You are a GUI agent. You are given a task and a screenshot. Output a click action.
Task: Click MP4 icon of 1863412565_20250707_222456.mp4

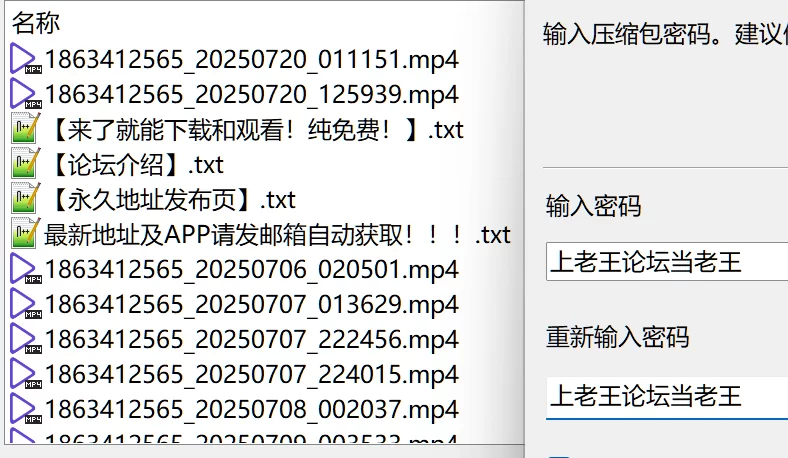tap(25, 339)
